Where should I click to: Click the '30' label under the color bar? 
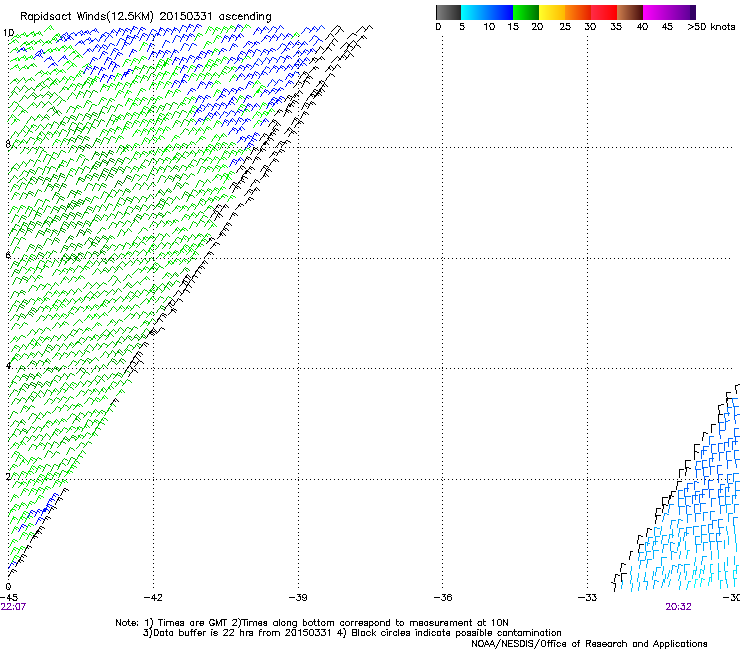click(590, 27)
